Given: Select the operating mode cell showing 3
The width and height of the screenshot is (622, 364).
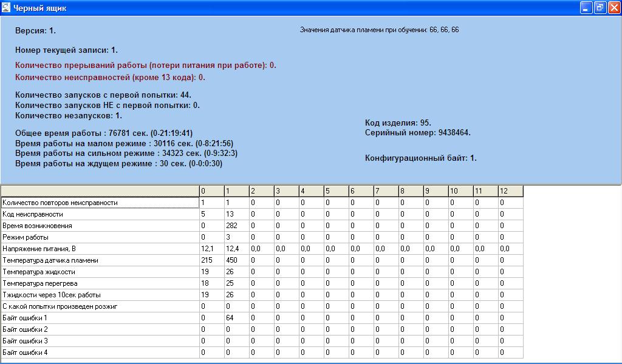Looking at the screenshot, I should (237, 237).
